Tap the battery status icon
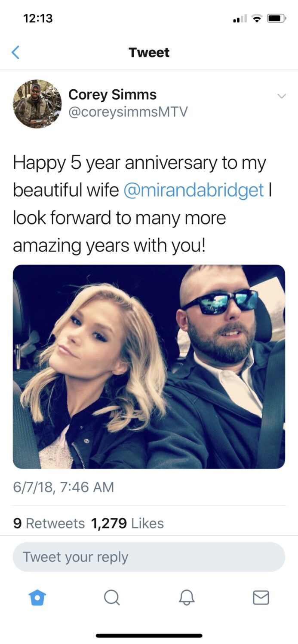298x644 pixels. (277, 18)
